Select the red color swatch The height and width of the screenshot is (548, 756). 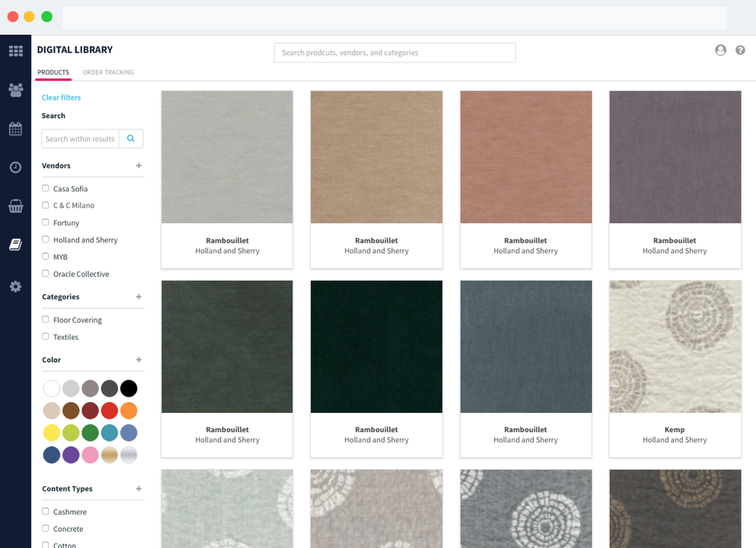(x=109, y=411)
